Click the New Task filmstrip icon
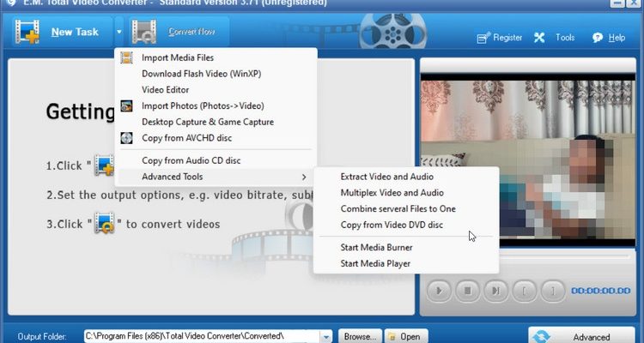This screenshot has height=343, width=644. pos(27,32)
